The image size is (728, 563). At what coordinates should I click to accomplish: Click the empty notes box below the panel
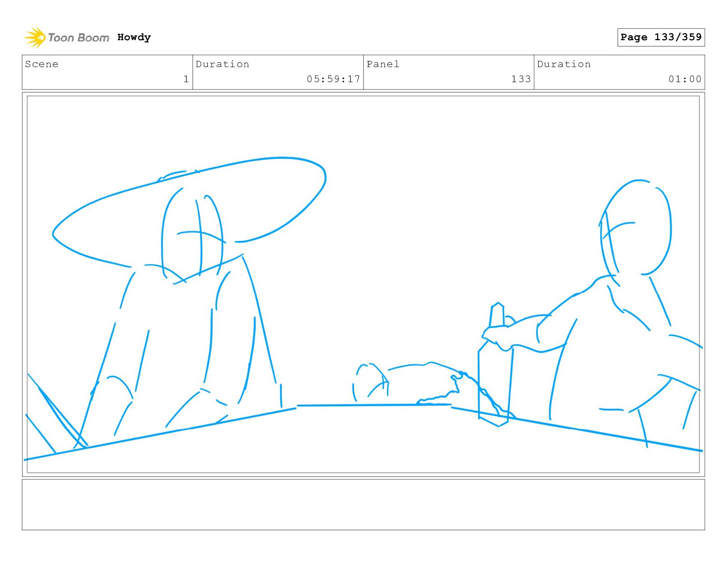(364, 505)
